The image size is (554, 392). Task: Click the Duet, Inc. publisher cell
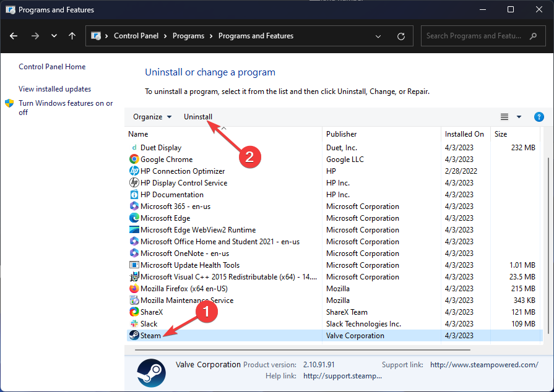coord(341,148)
